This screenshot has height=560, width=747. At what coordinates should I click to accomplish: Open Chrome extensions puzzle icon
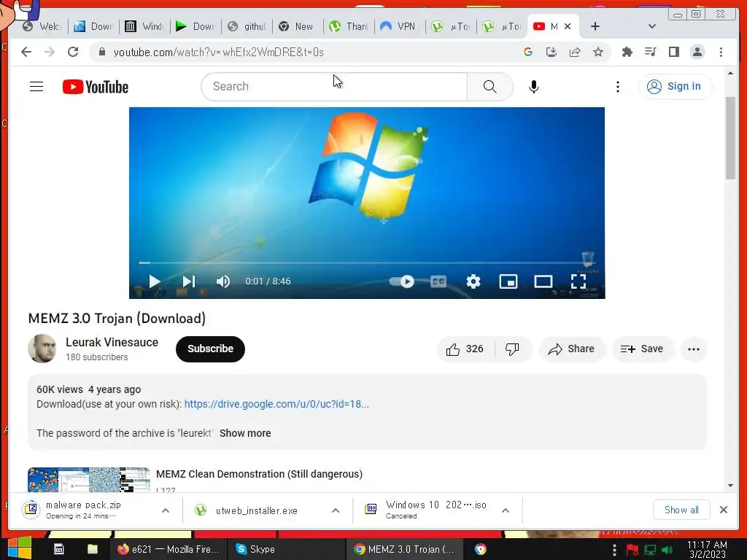pyautogui.click(x=627, y=52)
